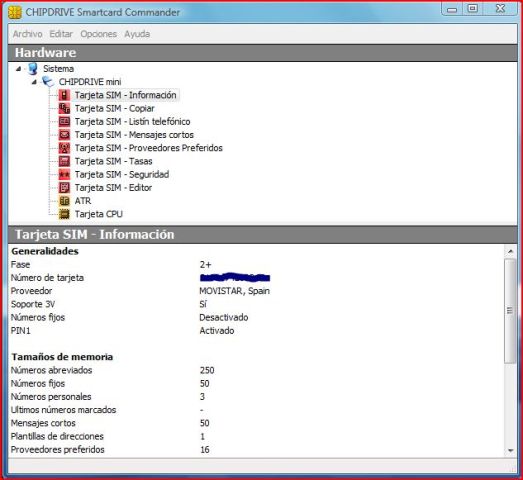Image resolution: width=523 pixels, height=480 pixels.
Task: Click the Proveedor label
Action: click(31, 291)
